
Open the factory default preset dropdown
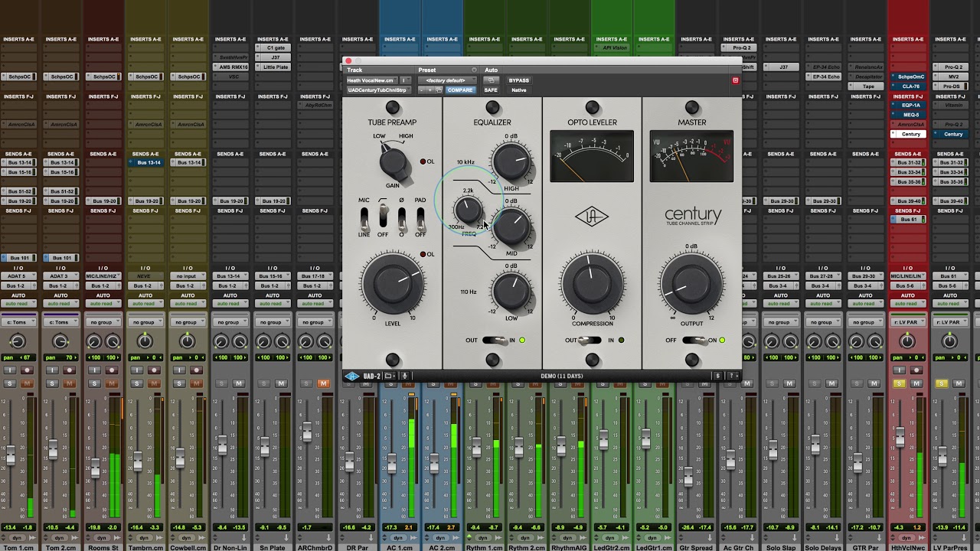pos(446,80)
